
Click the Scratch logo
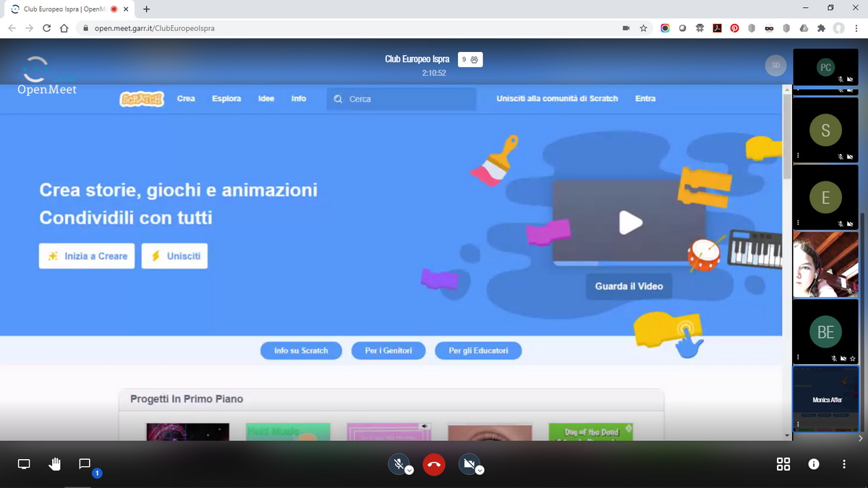tap(142, 99)
